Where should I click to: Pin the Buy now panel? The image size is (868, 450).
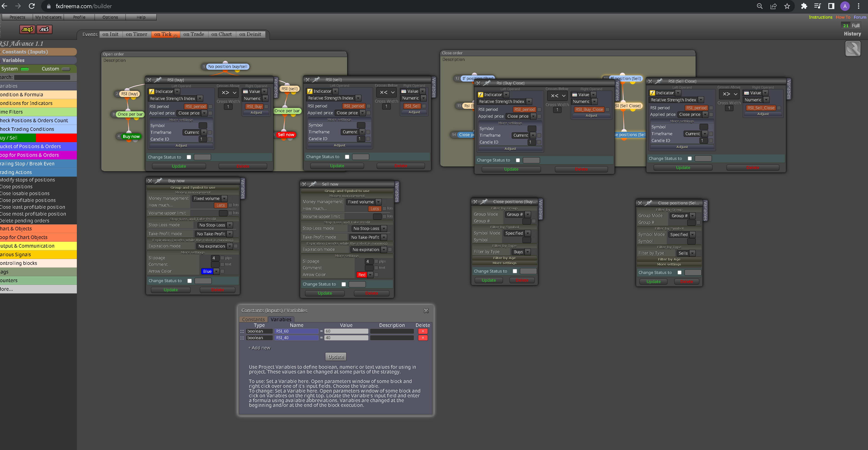coord(158,181)
